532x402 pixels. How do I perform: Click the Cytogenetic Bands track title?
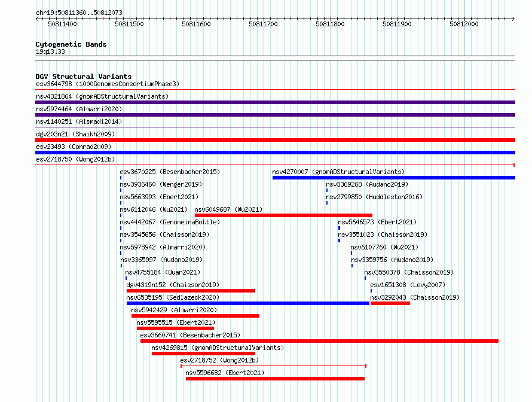click(71, 44)
